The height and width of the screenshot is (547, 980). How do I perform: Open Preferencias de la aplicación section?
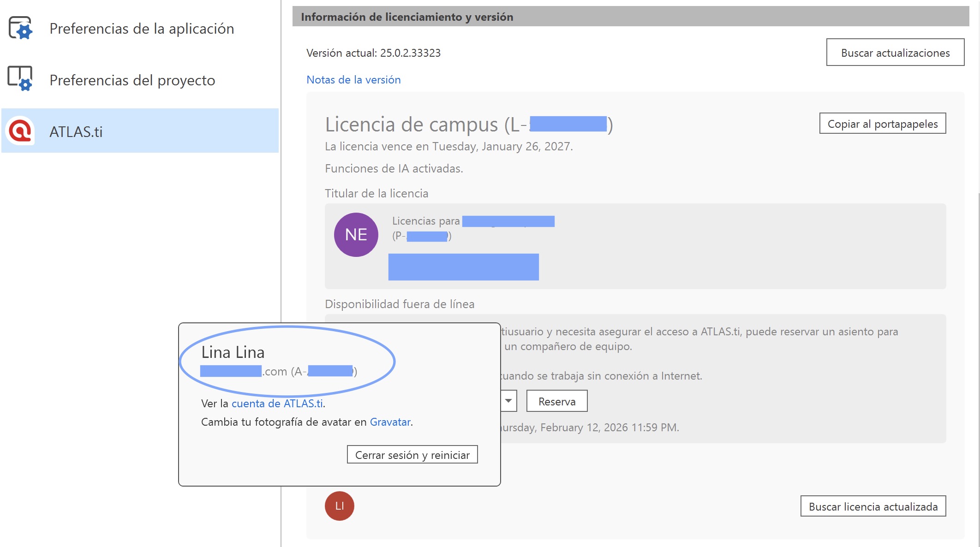pyautogui.click(x=142, y=29)
